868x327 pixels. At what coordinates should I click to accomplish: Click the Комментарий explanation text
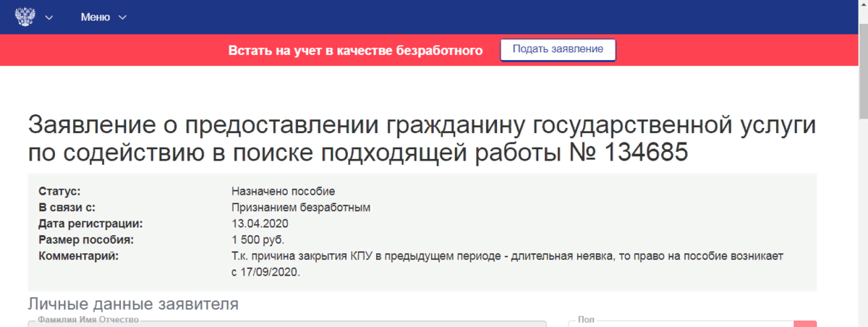click(x=507, y=263)
